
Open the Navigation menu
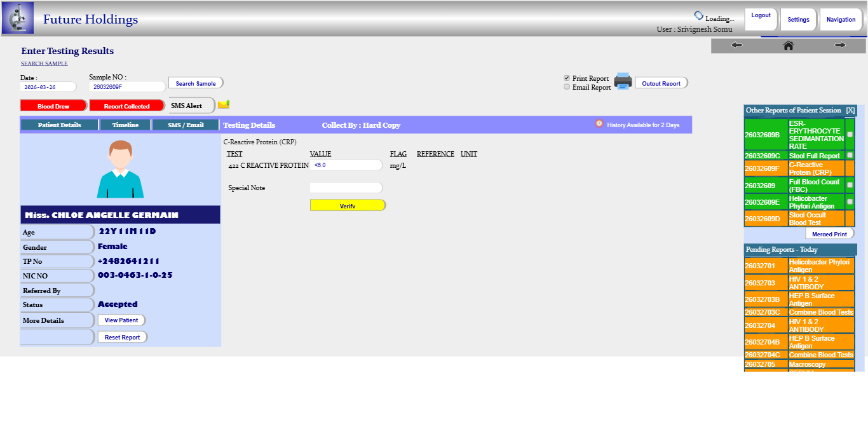click(841, 20)
